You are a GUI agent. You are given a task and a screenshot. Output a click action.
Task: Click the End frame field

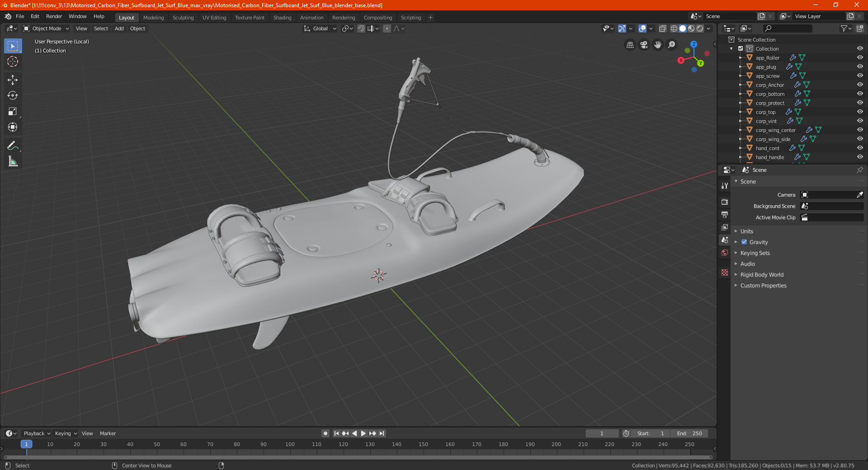point(689,433)
